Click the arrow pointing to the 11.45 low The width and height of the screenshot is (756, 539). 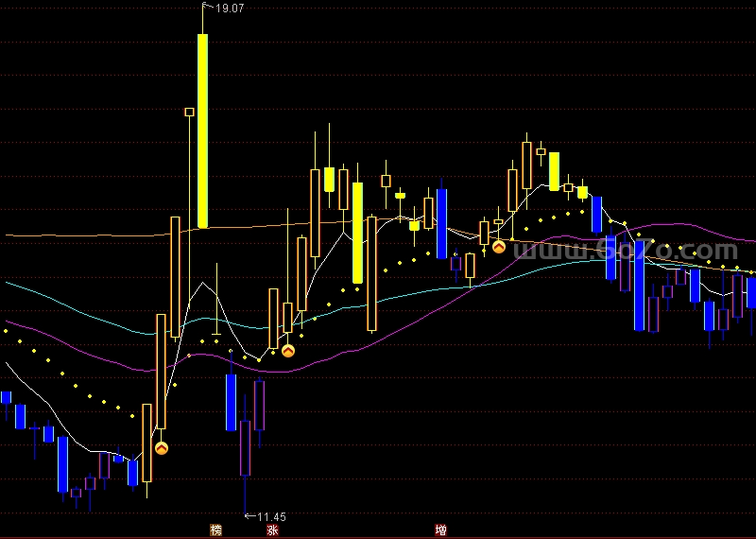point(249,516)
